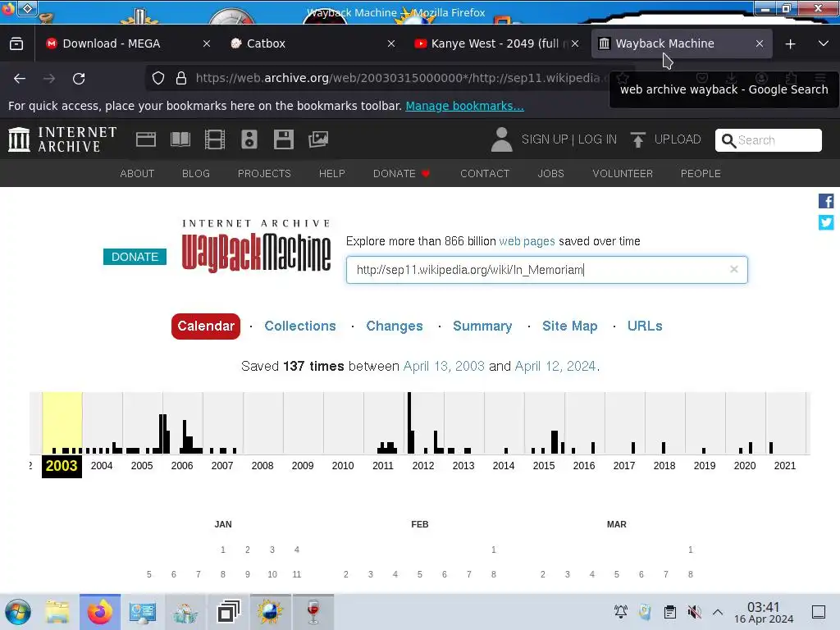Viewport: 840px width, 630px height.
Task: Click the user avatar icon
Action: point(502,139)
